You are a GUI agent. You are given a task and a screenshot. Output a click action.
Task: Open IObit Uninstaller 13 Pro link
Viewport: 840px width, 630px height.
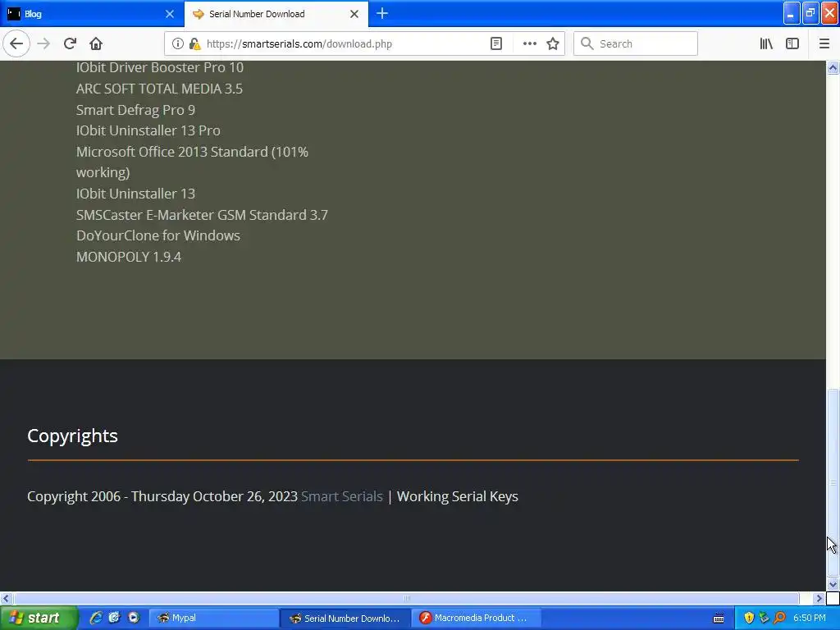(x=148, y=130)
